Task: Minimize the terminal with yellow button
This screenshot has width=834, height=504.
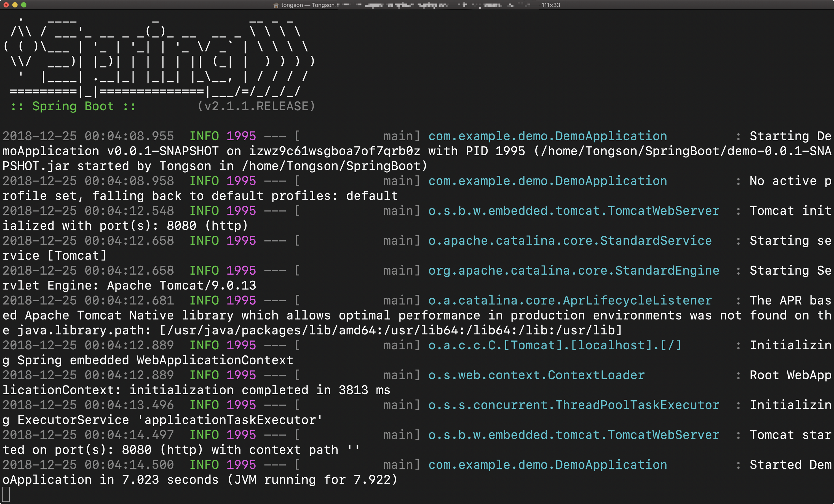Action: click(x=15, y=5)
